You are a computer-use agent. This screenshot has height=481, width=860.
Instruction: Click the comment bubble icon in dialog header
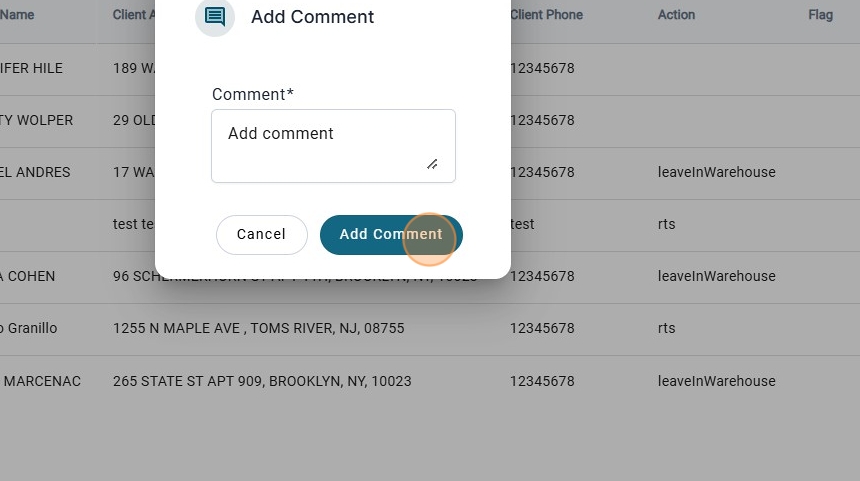coord(215,17)
